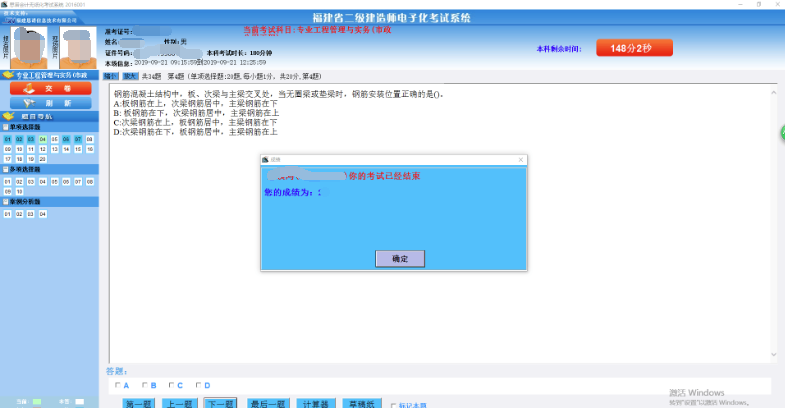Open the 草稿纸 scratch paper
Image resolution: width=785 pixels, height=411 pixels.
pos(362,404)
